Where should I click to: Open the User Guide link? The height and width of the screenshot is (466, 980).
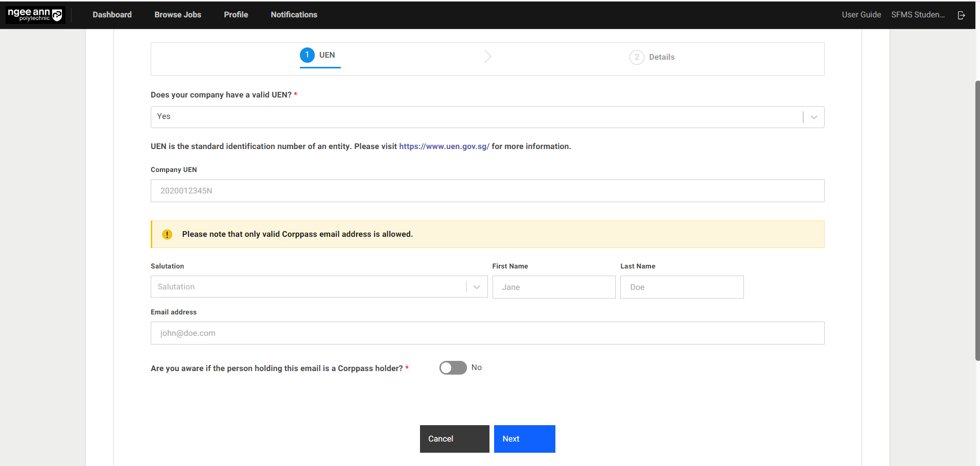(x=861, y=15)
